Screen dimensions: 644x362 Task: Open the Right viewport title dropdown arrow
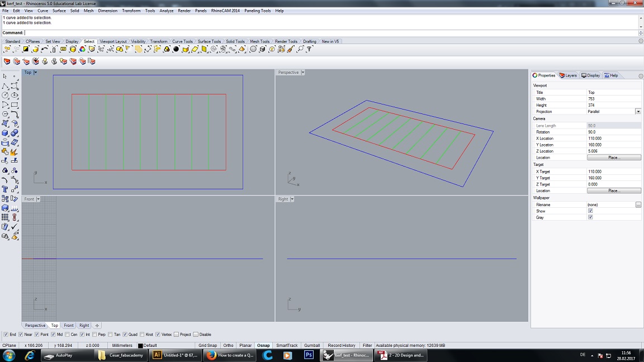[292, 199]
